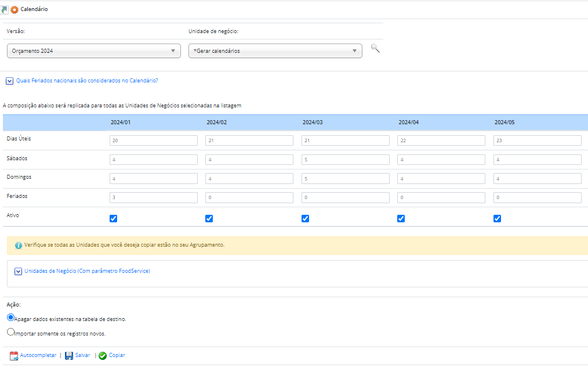Viewport: 588px width, 375px height.
Task: Click the magnifying glass search icon
Action: pyautogui.click(x=375, y=49)
